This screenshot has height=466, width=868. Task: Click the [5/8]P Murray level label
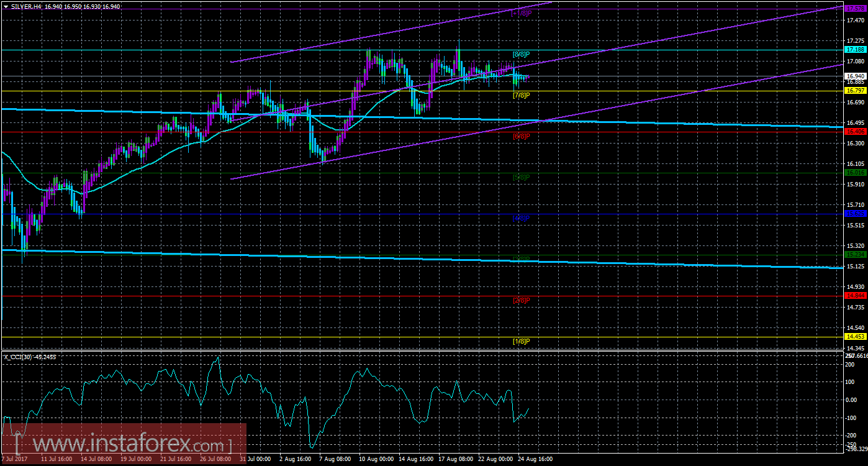(521, 177)
